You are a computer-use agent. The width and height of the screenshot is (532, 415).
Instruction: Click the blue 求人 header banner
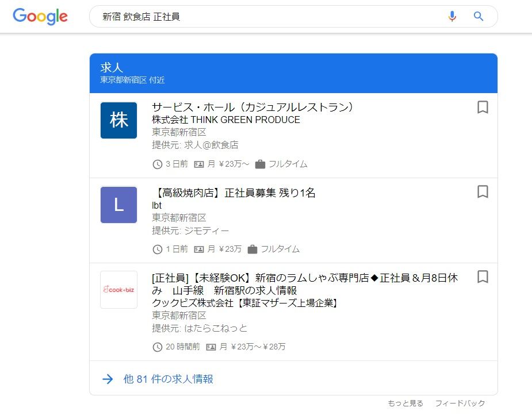293,73
